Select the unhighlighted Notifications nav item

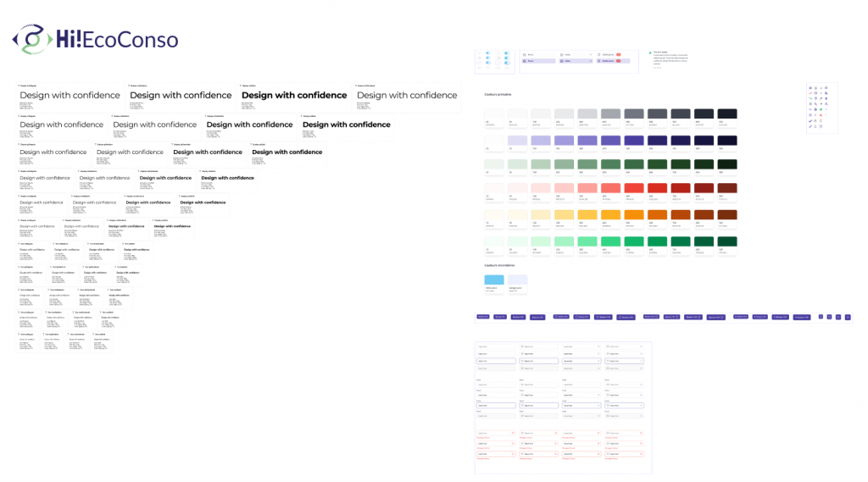click(614, 54)
